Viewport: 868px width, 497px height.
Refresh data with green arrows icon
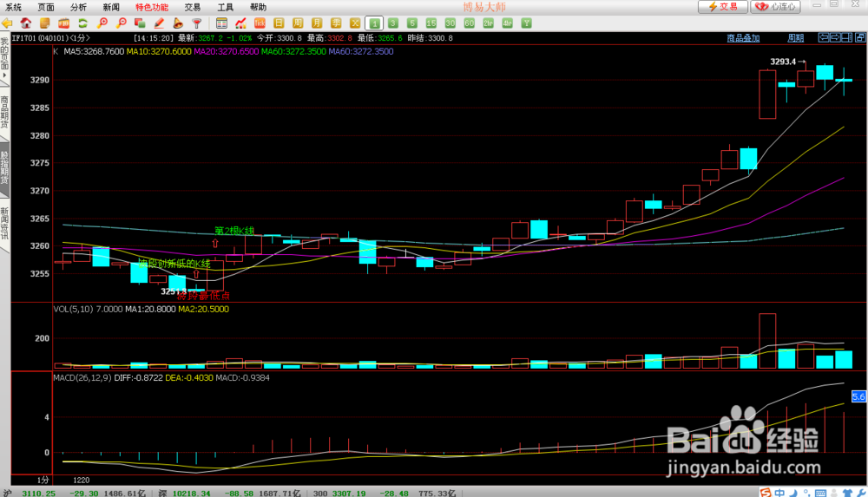point(83,23)
